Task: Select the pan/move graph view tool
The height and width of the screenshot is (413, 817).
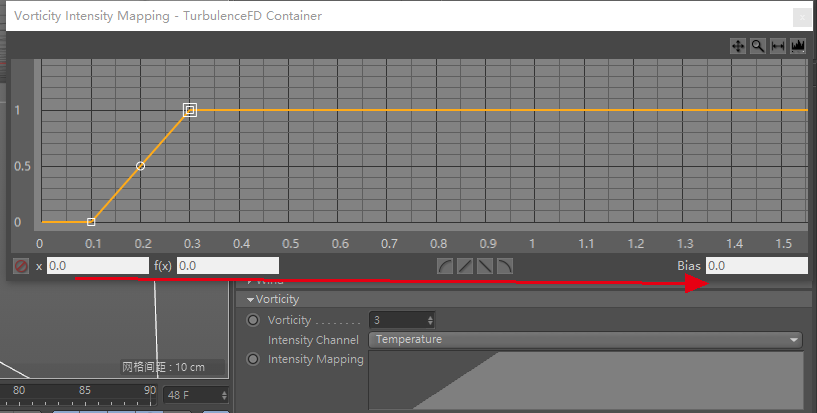Action: [x=738, y=46]
